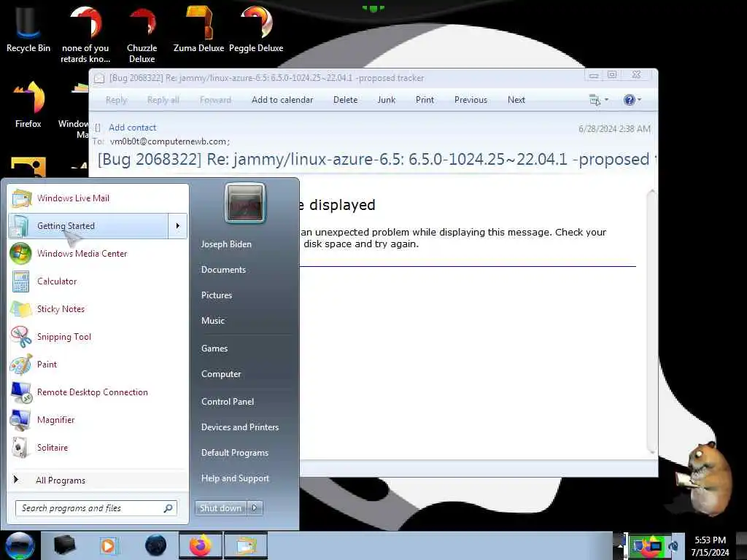Open the Snipping Tool
The width and height of the screenshot is (747, 560).
coord(98,337)
